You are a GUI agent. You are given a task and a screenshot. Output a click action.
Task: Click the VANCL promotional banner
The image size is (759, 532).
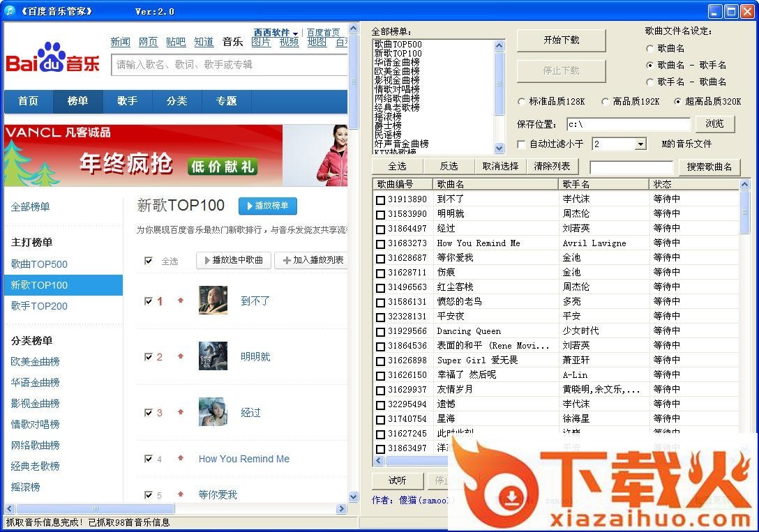pyautogui.click(x=176, y=155)
